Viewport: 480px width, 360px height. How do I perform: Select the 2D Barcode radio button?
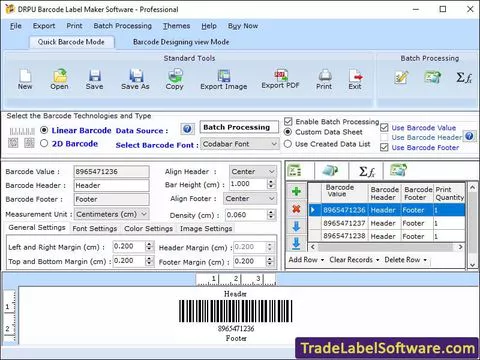click(44, 143)
